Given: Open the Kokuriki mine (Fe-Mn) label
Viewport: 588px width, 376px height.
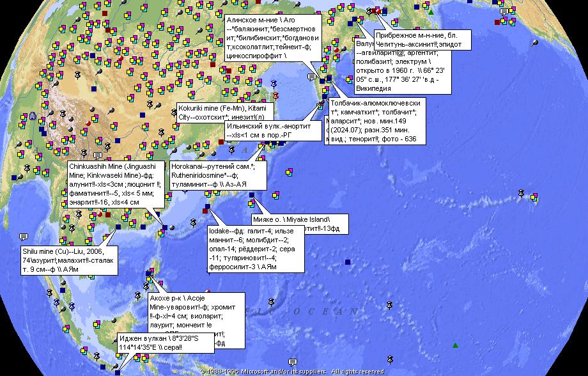Looking at the screenshot, I should 225,113.
